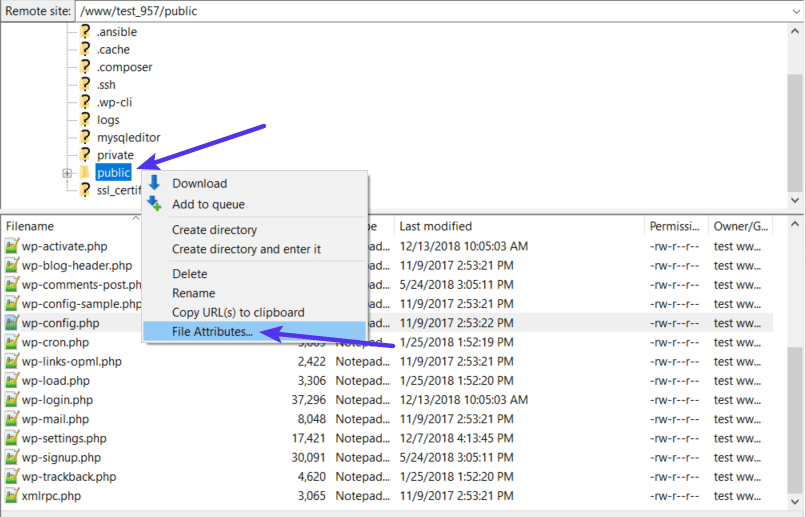This screenshot has height=517, width=806.
Task: Click the question mark icon beside .ssh
Action: point(85,85)
